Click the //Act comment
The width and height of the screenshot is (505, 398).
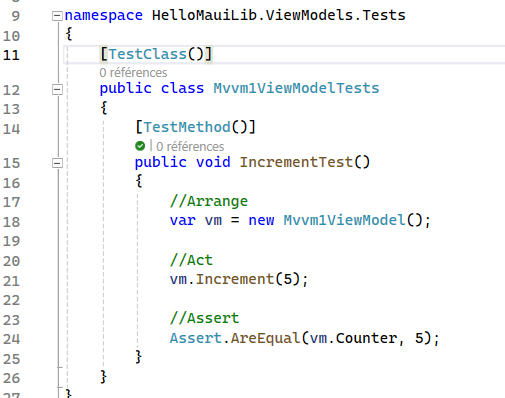191,260
